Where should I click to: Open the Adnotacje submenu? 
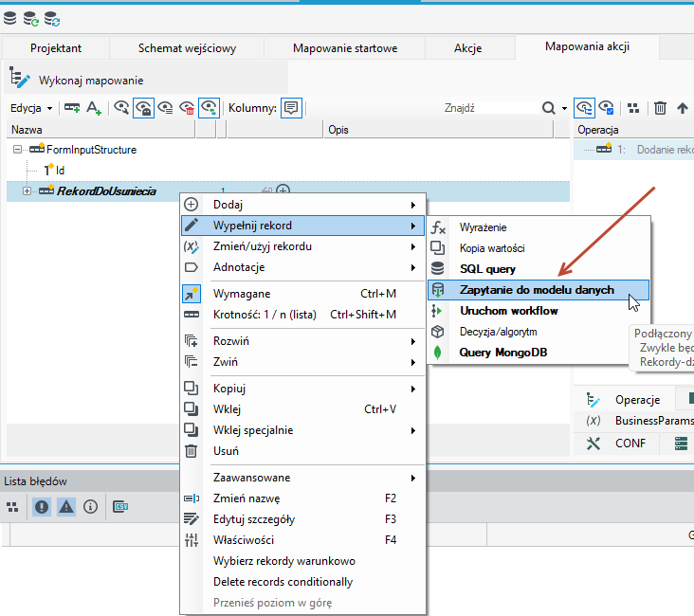pos(302,267)
